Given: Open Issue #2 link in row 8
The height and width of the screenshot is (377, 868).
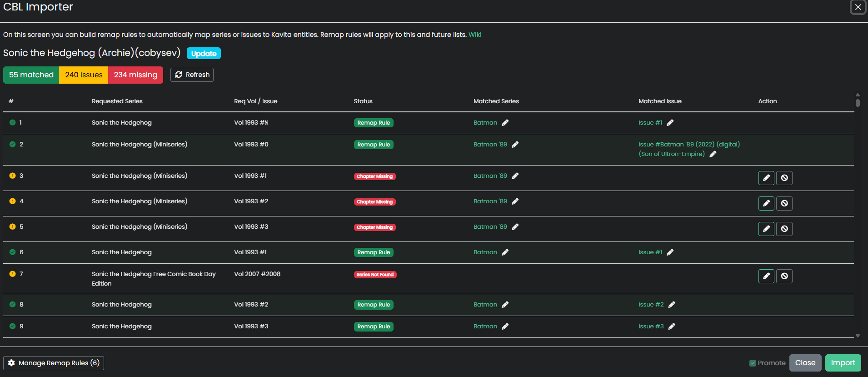Looking at the screenshot, I should [x=651, y=305].
